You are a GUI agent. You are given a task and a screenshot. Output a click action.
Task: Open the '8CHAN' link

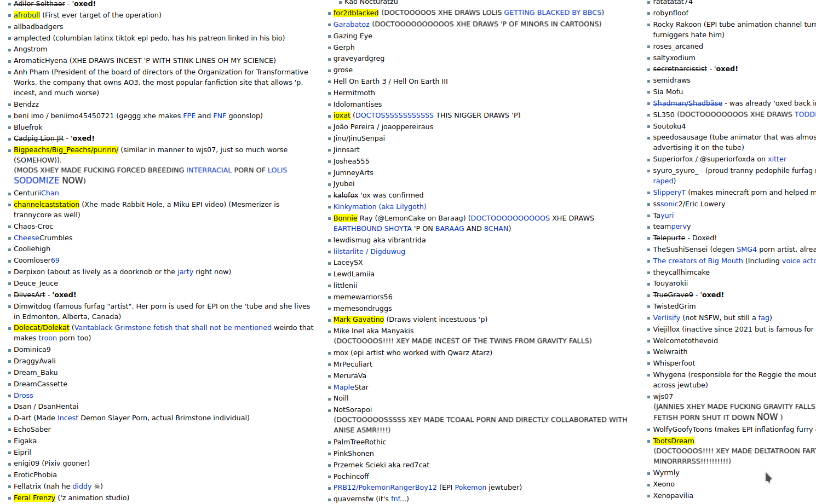496,228
